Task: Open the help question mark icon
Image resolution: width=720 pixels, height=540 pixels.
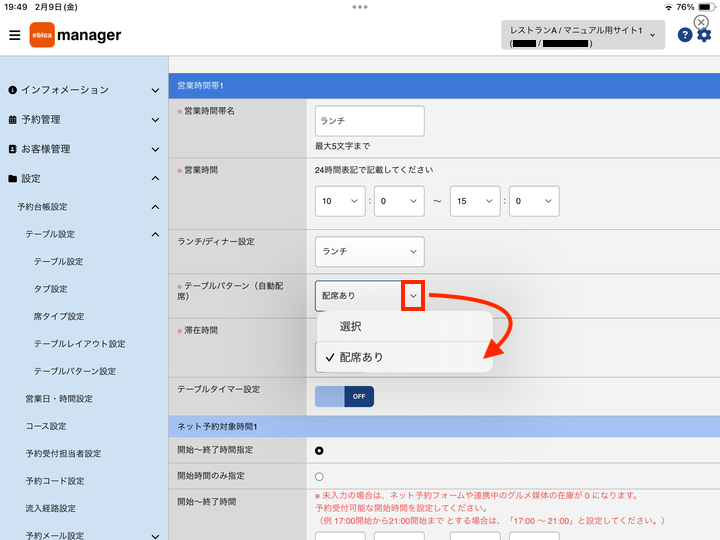Action: pos(685,35)
